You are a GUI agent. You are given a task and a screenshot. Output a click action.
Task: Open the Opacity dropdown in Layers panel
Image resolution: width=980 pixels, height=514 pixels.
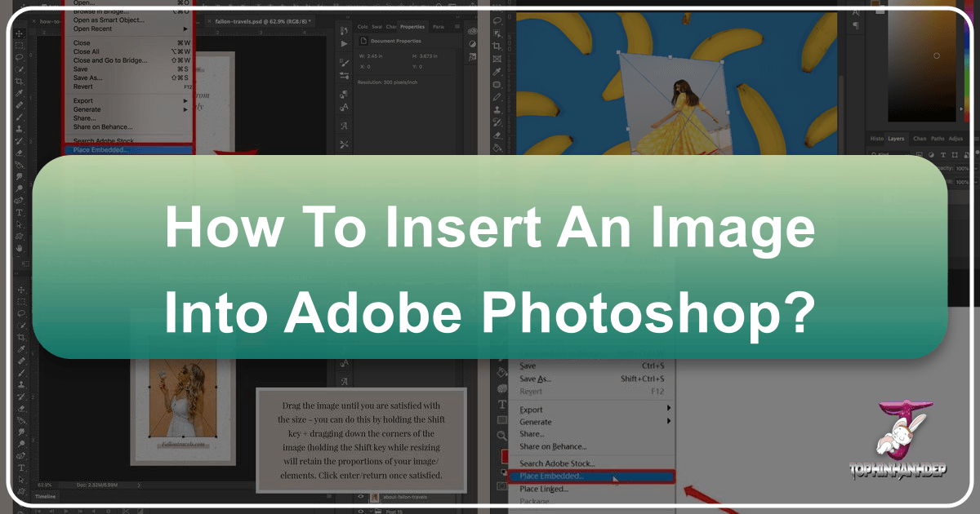click(x=975, y=168)
